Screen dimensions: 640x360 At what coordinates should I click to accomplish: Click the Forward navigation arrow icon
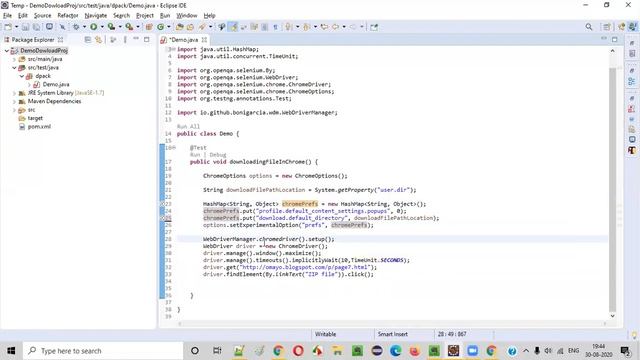[x=353, y=27]
